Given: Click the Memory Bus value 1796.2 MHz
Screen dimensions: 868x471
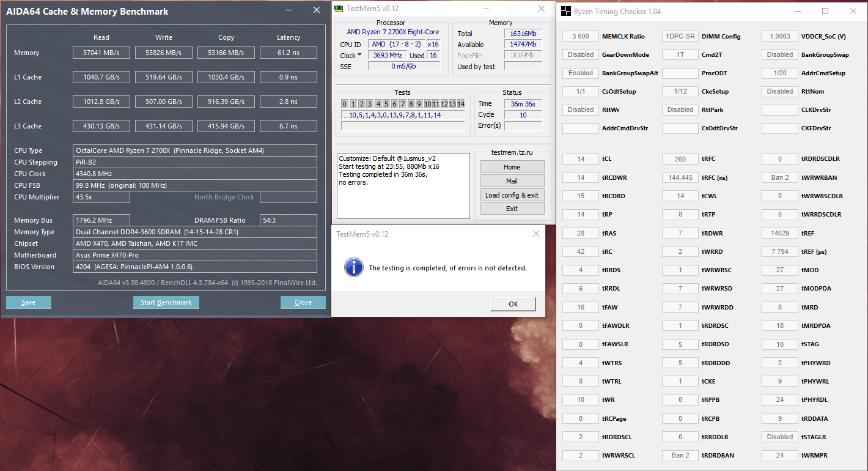Looking at the screenshot, I should point(101,220).
